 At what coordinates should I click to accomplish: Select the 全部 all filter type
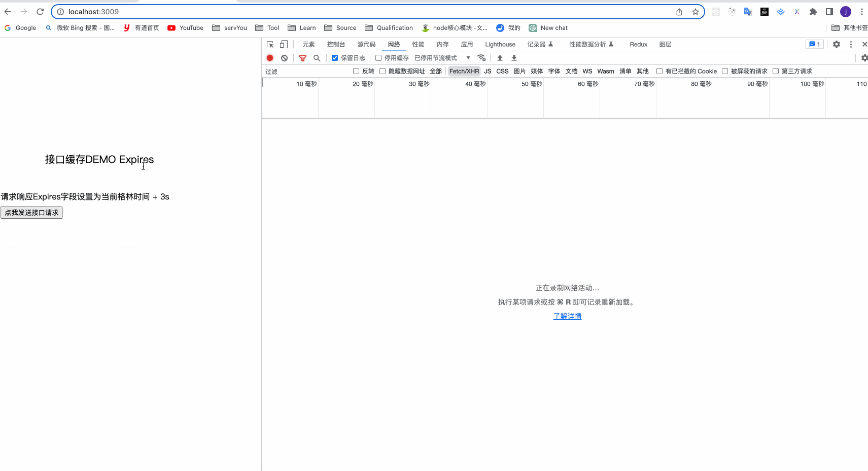coord(436,71)
